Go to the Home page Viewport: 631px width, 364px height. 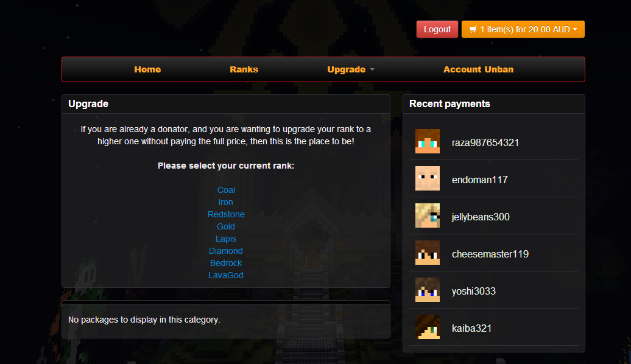click(x=147, y=69)
